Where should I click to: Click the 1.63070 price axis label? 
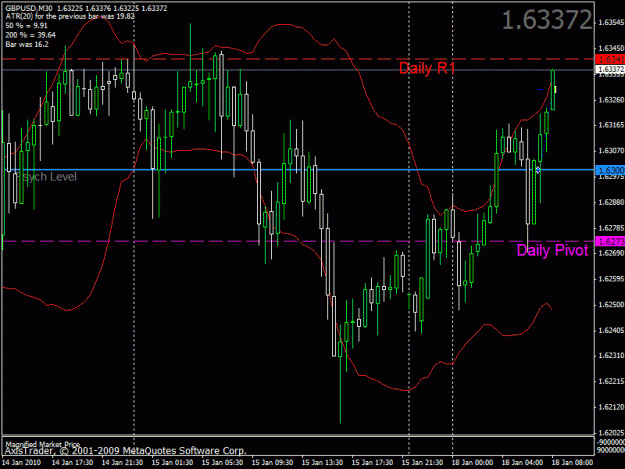[611, 151]
